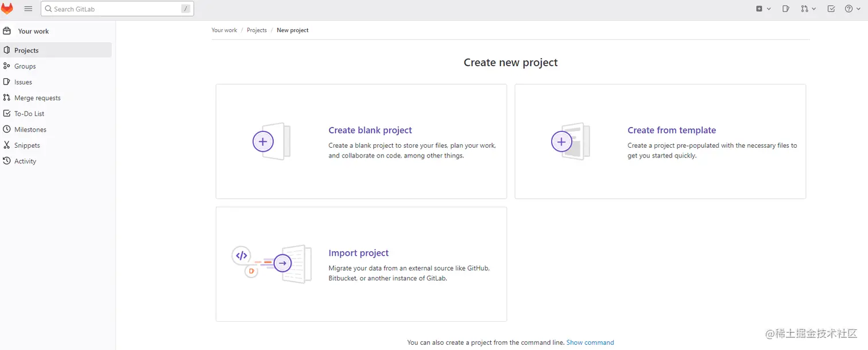The image size is (868, 350).
Task: Open the To-Do checkmark icon in top bar
Action: pos(831,9)
